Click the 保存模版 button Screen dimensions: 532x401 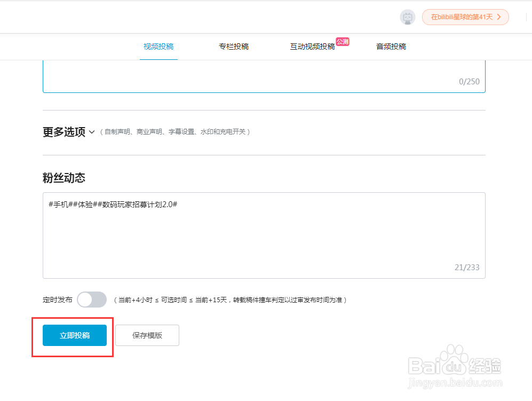[x=147, y=335]
